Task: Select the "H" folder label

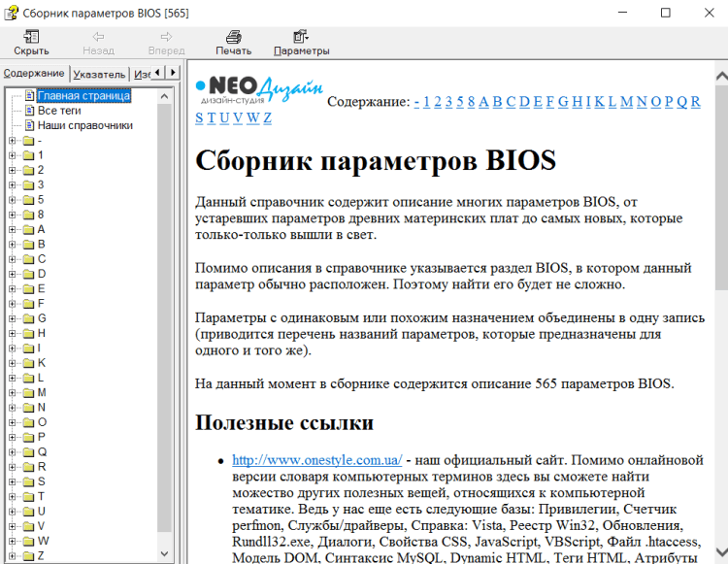Action: pos(42,333)
